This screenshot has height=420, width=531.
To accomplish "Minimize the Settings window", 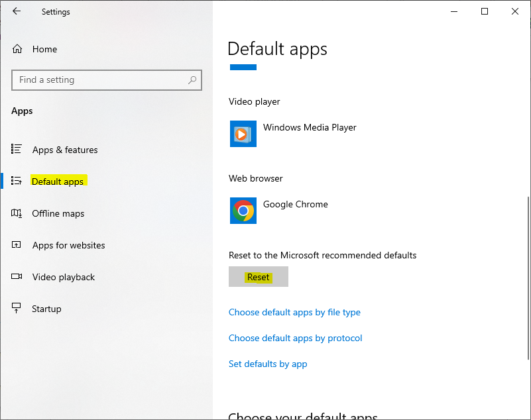I will tap(454, 11).
